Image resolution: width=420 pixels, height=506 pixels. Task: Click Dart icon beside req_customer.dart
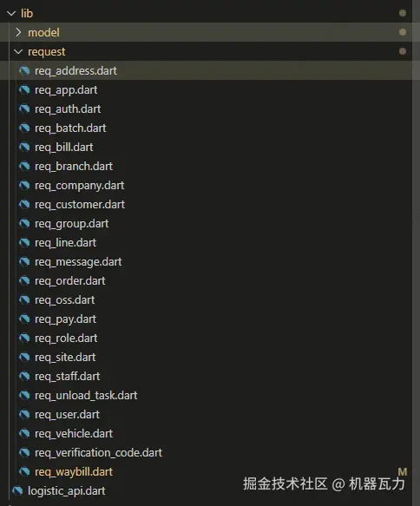click(x=24, y=204)
